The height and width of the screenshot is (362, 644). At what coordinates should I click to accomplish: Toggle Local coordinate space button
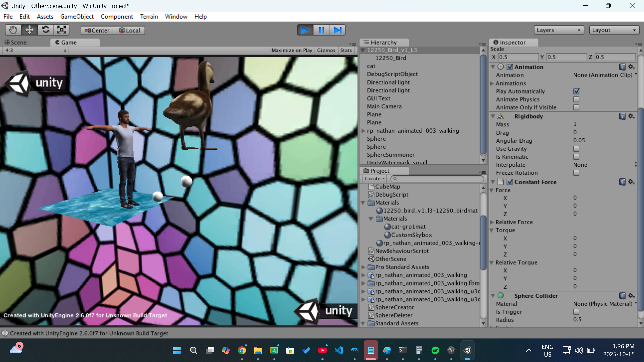pos(129,30)
